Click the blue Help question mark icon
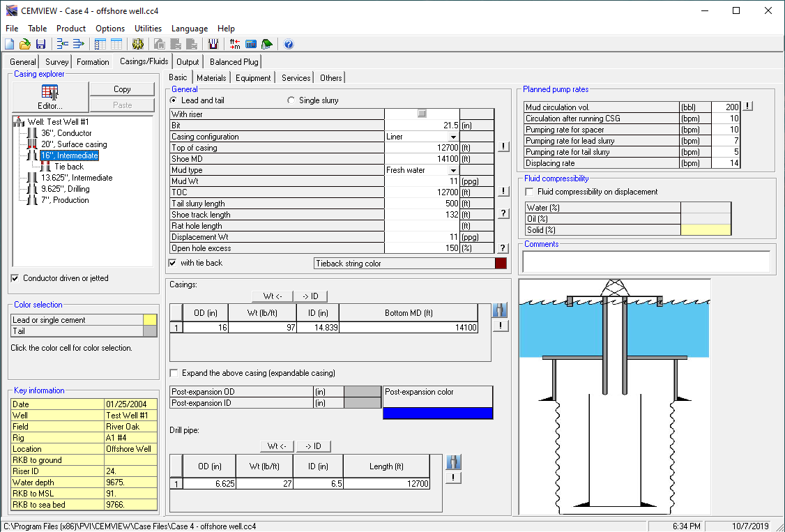The height and width of the screenshot is (532, 785). (289, 44)
